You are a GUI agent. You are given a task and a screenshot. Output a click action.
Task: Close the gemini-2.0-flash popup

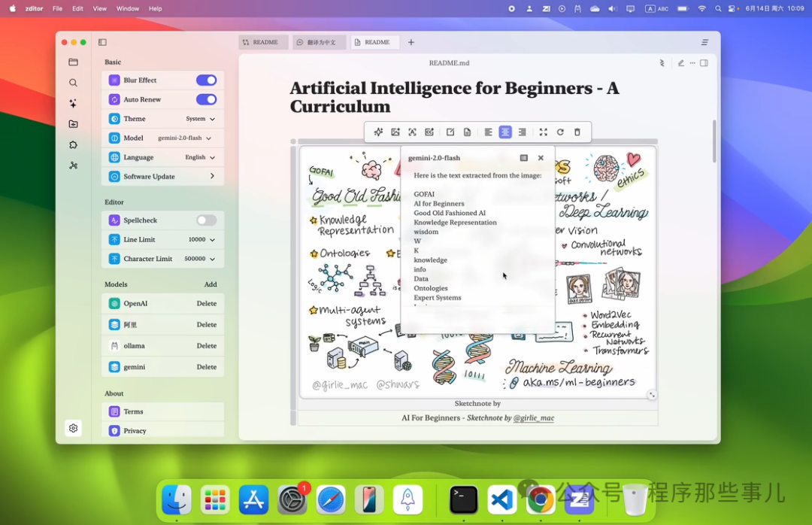click(x=541, y=157)
